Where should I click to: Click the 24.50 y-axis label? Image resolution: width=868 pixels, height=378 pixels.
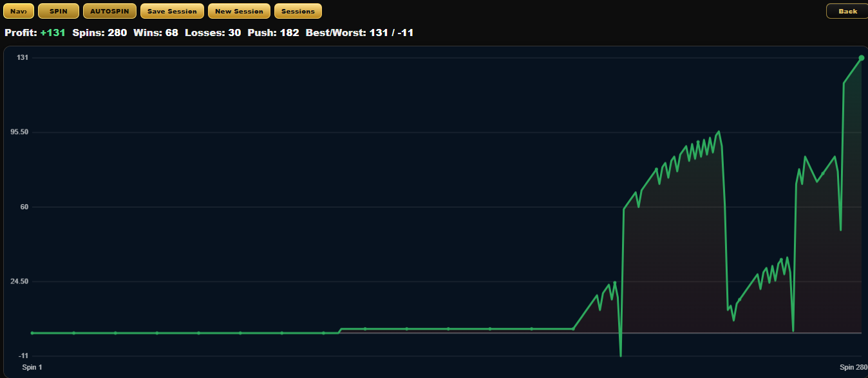20,281
